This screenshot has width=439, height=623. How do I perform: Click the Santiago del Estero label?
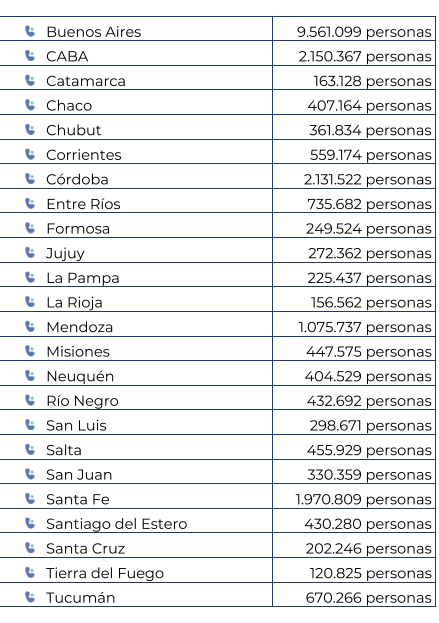coord(117,524)
